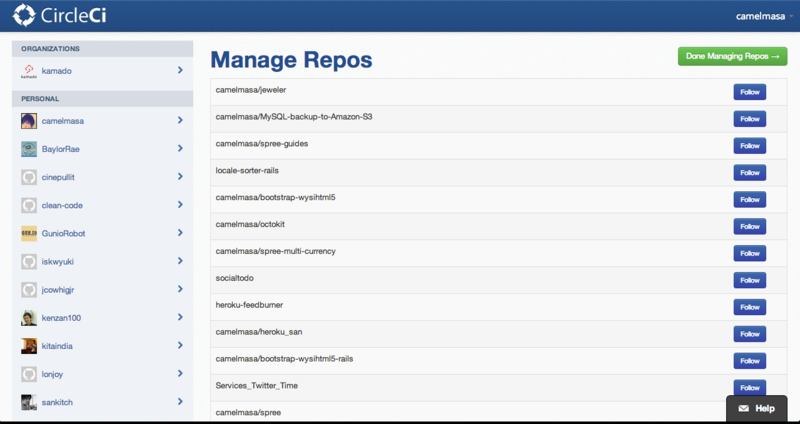800x424 pixels.
Task: Follow the camelmasa/spree-multi-currency repo
Action: tap(749, 253)
